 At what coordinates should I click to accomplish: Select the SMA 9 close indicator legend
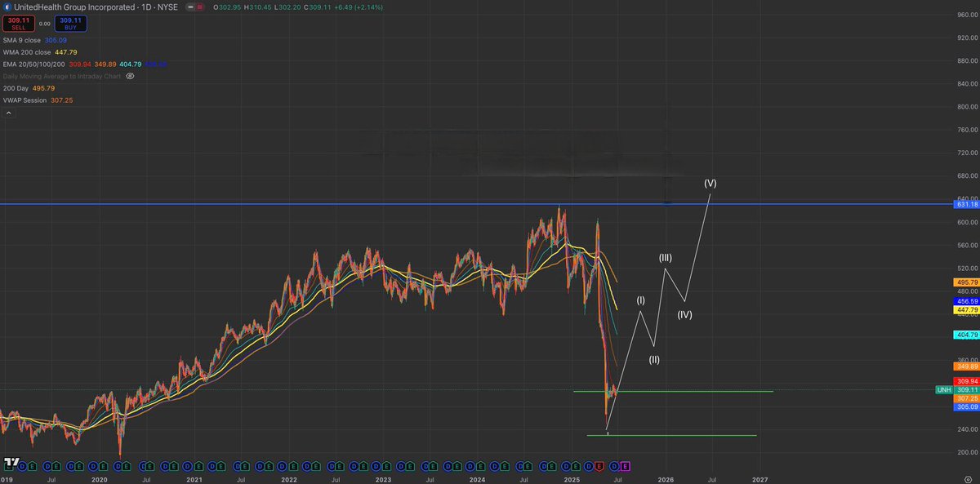coord(37,42)
